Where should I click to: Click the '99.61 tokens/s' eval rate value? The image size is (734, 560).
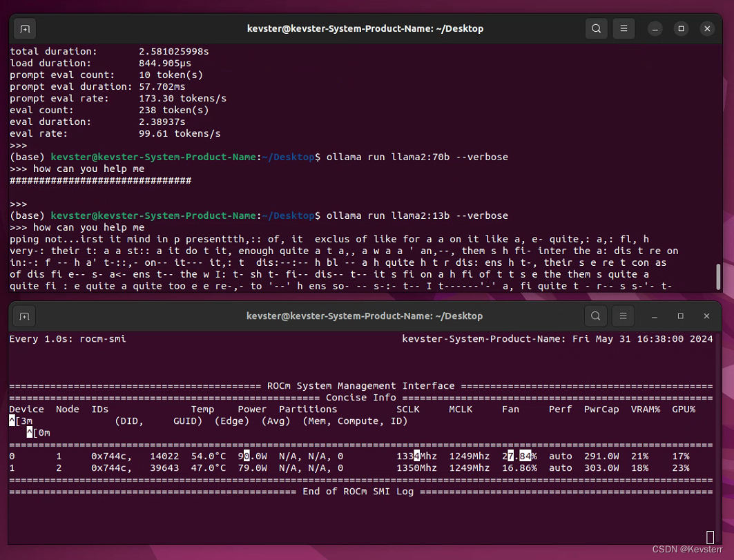click(180, 133)
